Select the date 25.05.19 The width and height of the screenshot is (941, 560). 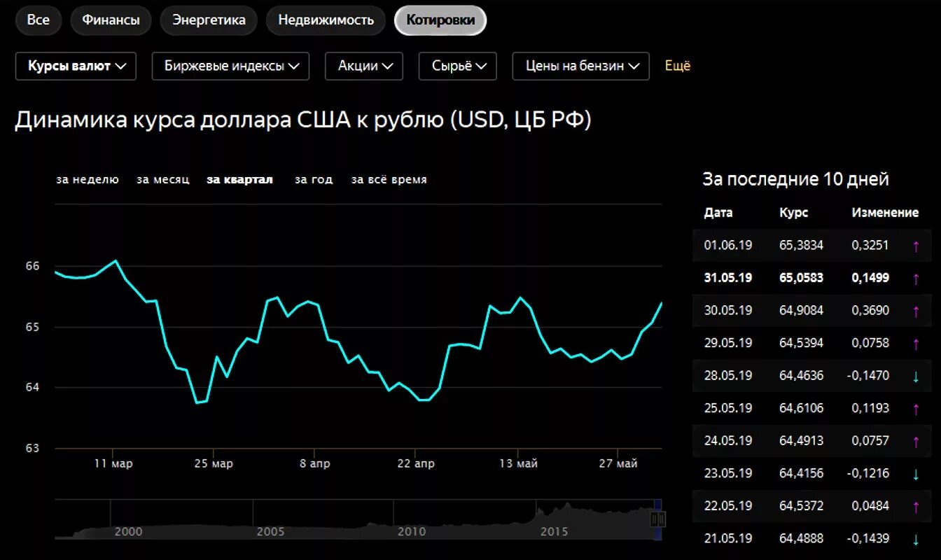pyautogui.click(x=728, y=408)
